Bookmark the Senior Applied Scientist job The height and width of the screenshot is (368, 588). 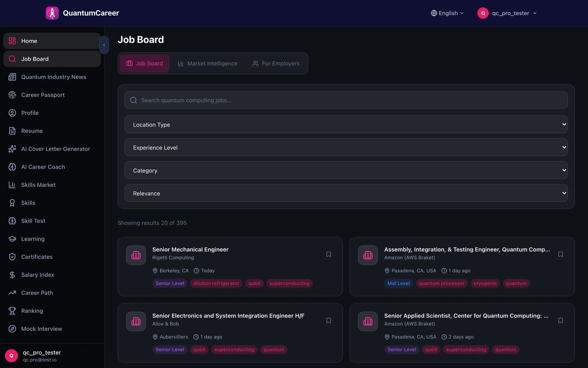tap(560, 321)
